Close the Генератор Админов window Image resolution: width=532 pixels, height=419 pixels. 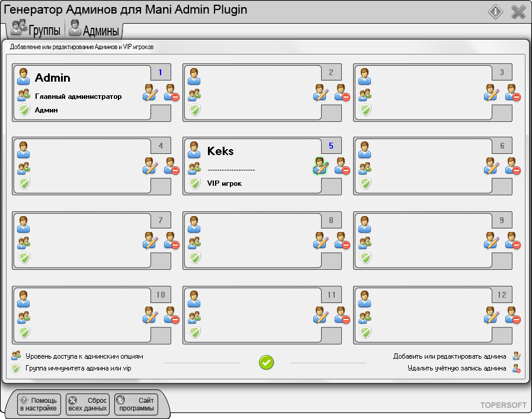[518, 12]
